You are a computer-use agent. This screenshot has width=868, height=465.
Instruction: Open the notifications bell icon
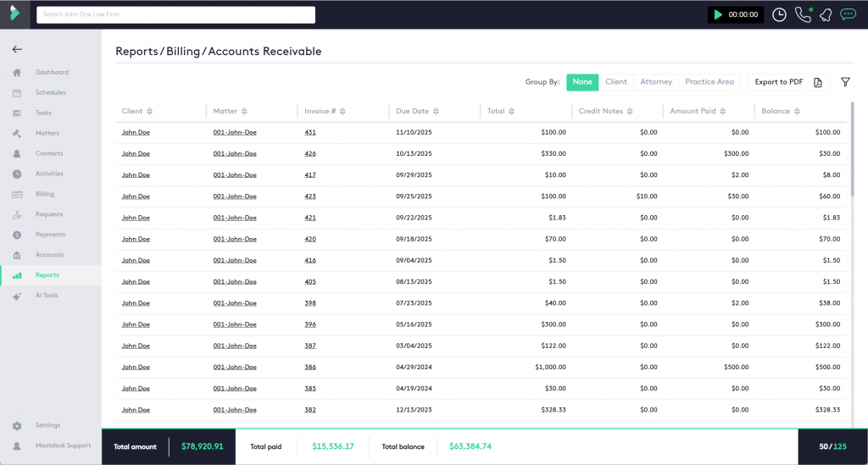point(826,15)
